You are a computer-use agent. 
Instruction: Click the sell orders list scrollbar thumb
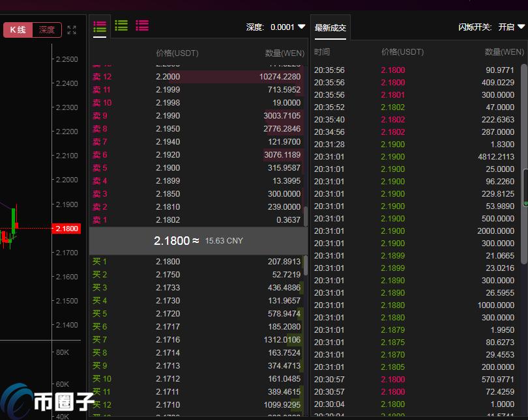coord(306,216)
